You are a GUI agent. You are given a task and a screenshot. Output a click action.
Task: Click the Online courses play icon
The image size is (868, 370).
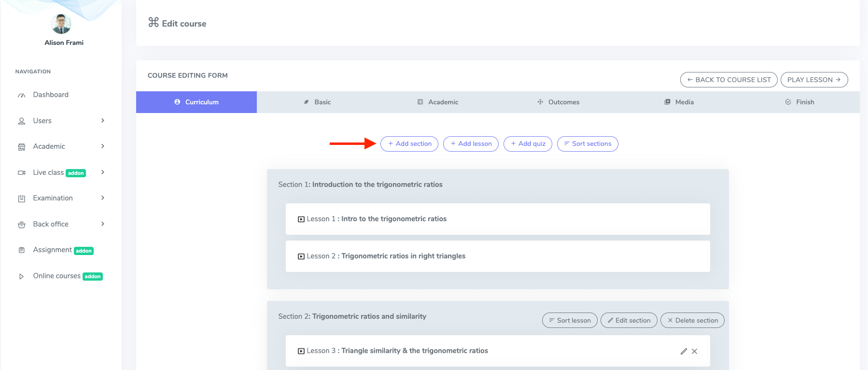pyautogui.click(x=21, y=276)
